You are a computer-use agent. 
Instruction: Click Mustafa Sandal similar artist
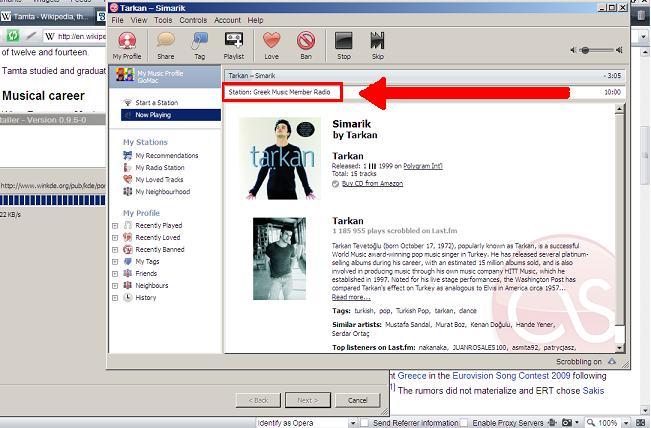[x=408, y=324]
